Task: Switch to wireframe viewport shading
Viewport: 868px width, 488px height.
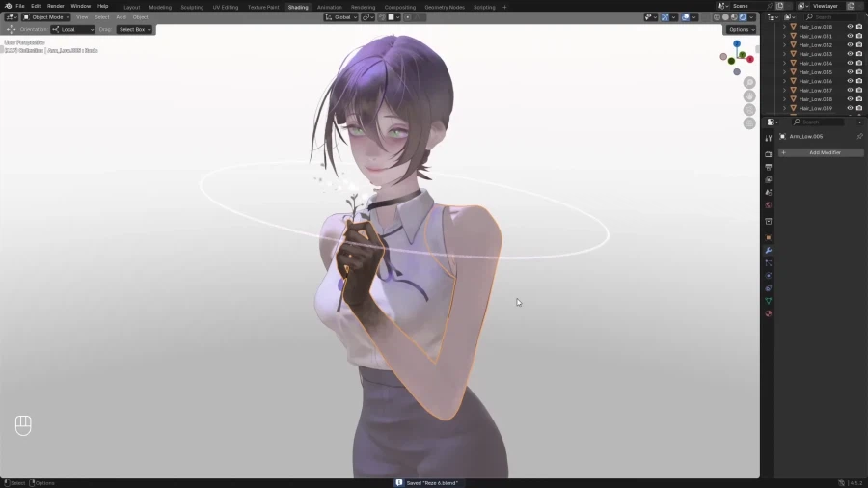Action: pos(717,17)
